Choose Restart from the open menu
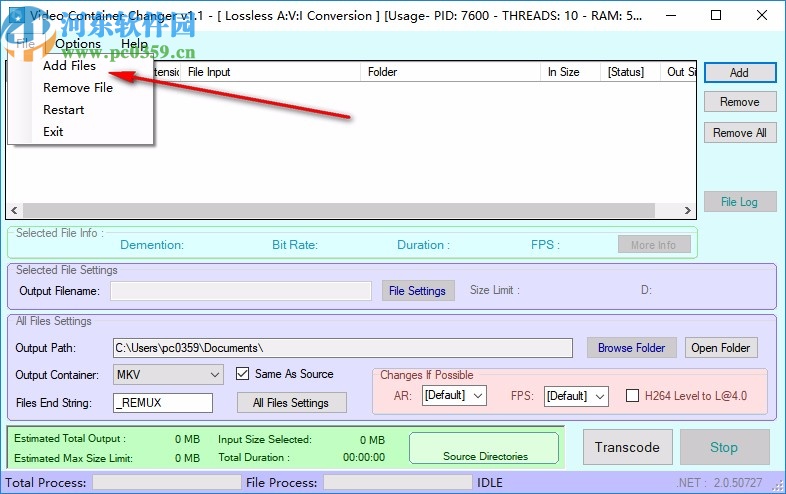786x494 pixels. tap(64, 110)
